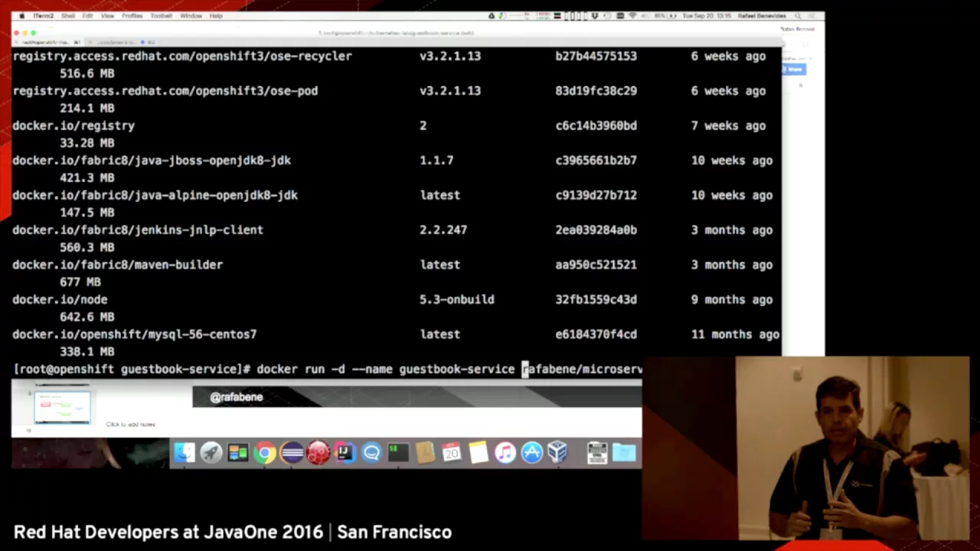
Task: Open the View menu
Action: pos(107,15)
